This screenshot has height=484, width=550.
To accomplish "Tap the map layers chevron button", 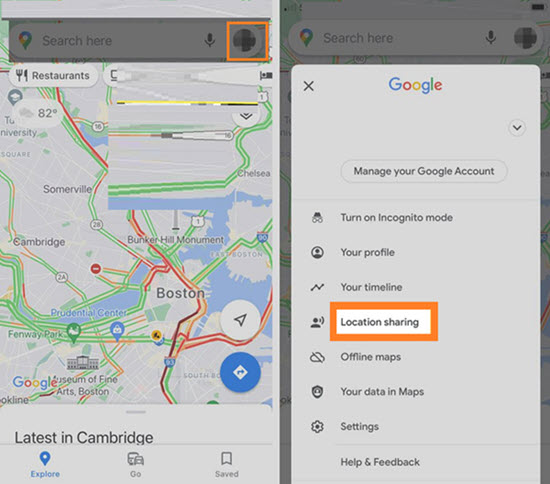I will (246, 116).
